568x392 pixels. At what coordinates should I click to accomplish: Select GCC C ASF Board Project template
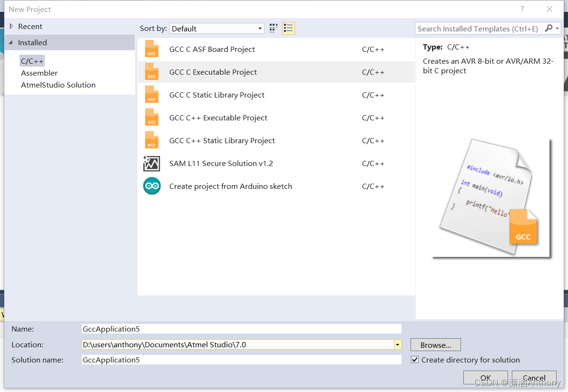[276, 49]
